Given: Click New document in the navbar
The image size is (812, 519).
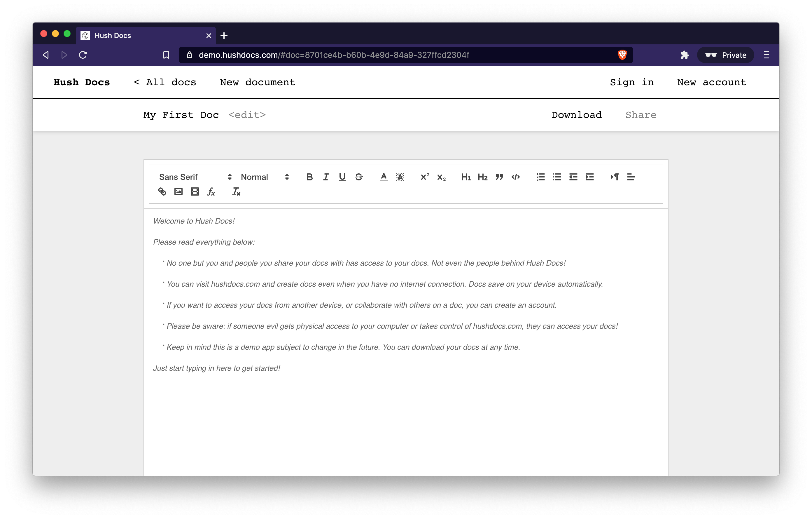Looking at the screenshot, I should 257,82.
